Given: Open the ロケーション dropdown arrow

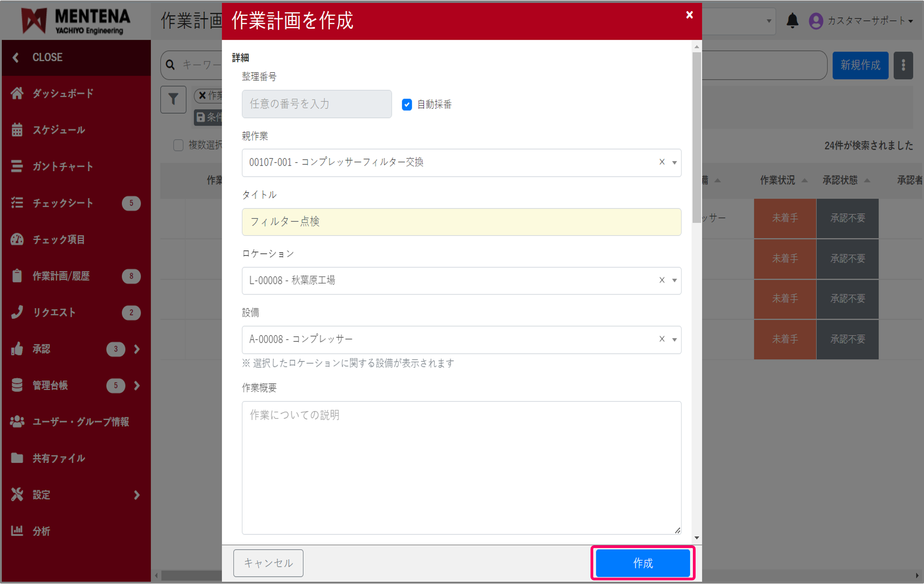Looking at the screenshot, I should pyautogui.click(x=674, y=280).
